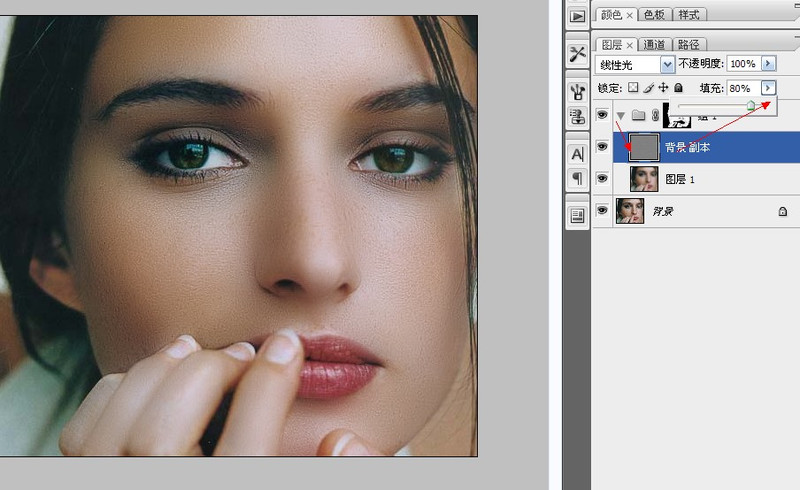Click the lock all padlock icon
The height and width of the screenshot is (490, 800).
click(677, 88)
